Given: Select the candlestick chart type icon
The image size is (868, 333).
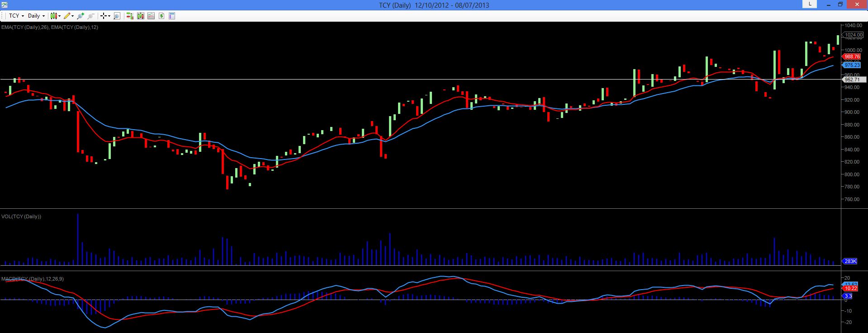Looking at the screenshot, I should tap(54, 16).
